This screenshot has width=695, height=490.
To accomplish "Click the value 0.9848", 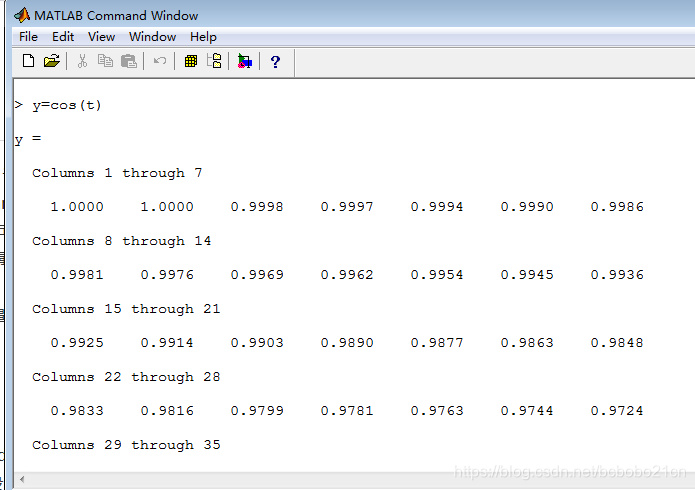I will point(617,343).
